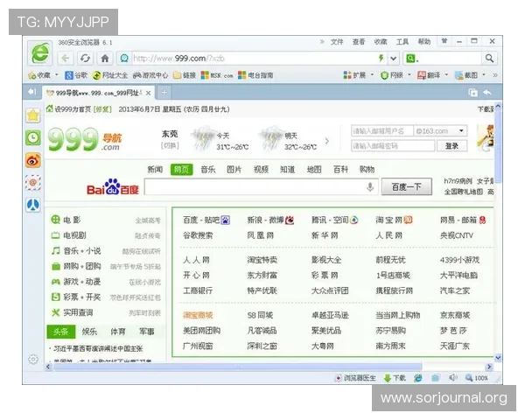Click the green clock history sidebar icon
Screen dimensions: 525x420
tap(32, 137)
